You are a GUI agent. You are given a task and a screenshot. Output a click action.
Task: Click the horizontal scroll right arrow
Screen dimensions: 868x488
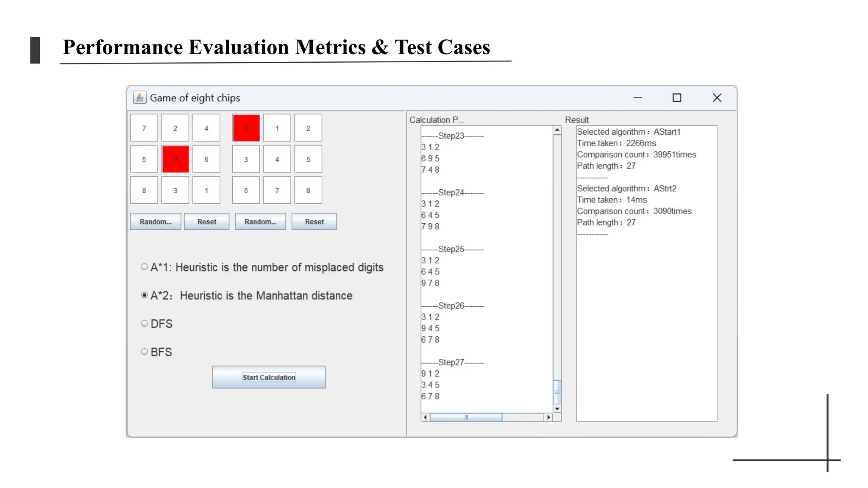click(x=548, y=417)
